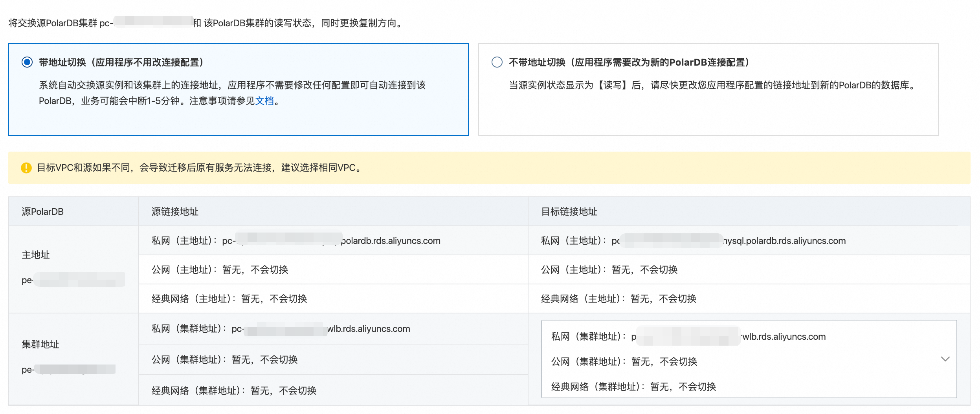The height and width of the screenshot is (414, 980).
Task: Click source 私网（集群地址） wlb address cell
Action: click(333, 329)
